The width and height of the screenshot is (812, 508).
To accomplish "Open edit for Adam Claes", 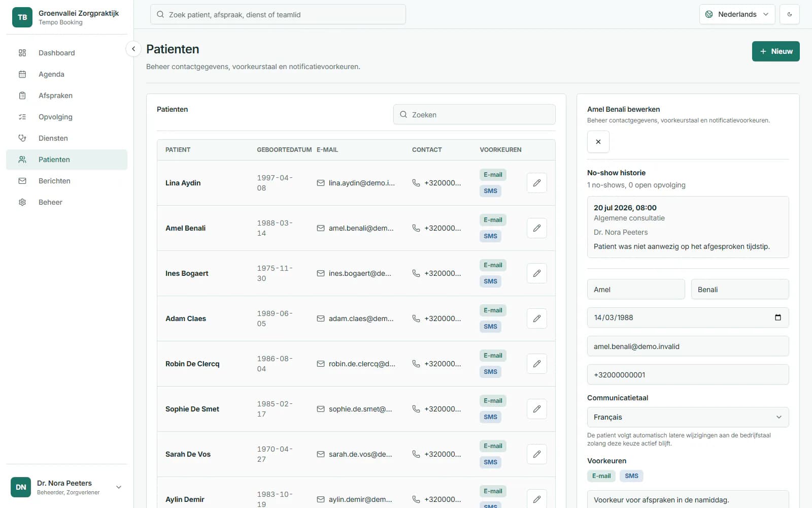I will coord(536,319).
